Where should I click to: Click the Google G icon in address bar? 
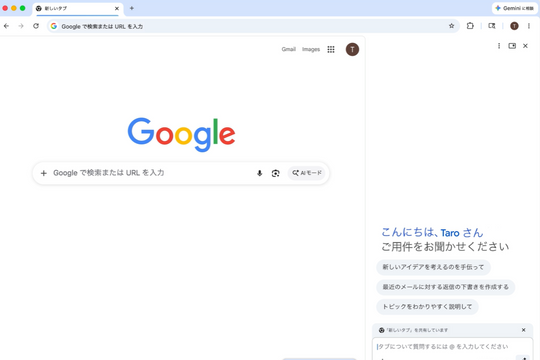tap(54, 26)
